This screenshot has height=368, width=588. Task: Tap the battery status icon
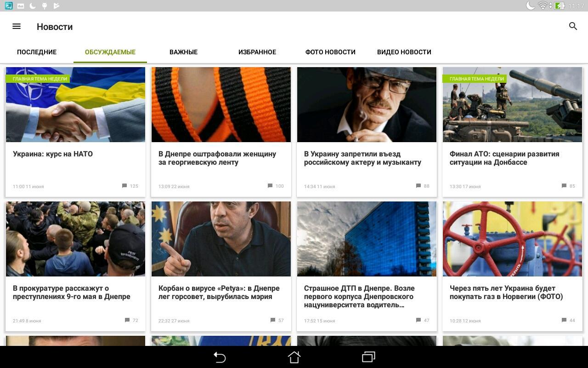pyautogui.click(x=559, y=6)
